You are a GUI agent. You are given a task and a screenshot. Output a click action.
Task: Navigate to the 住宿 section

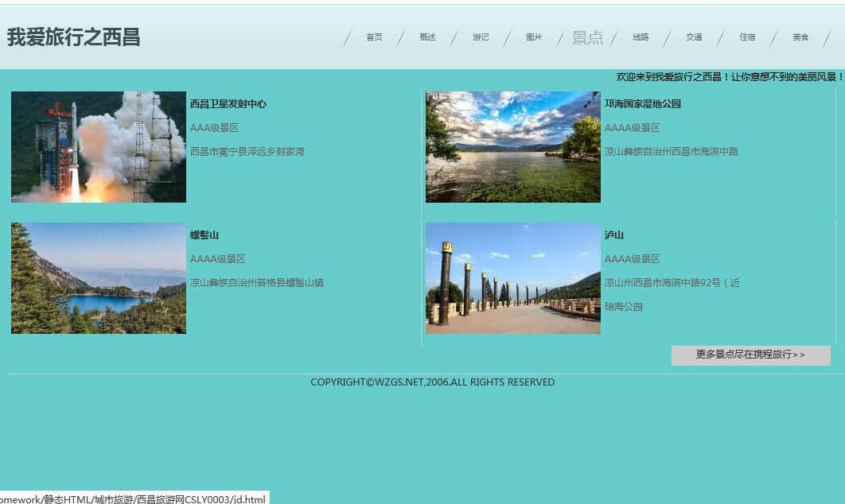(x=747, y=37)
